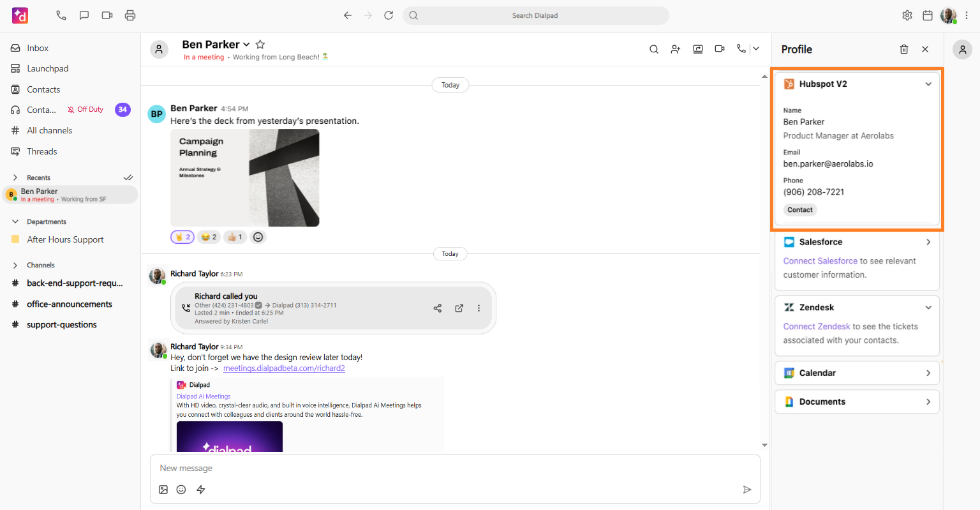Click the refresh icon
Image resolution: width=980 pixels, height=510 pixels.
(389, 15)
